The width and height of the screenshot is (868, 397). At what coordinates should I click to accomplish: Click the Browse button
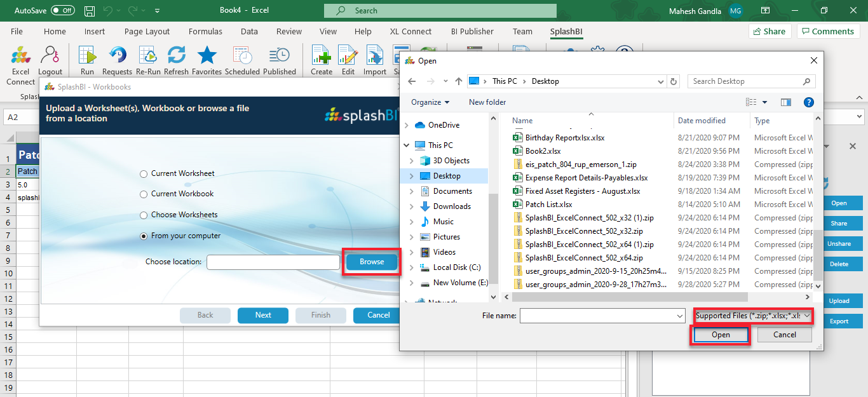372,262
